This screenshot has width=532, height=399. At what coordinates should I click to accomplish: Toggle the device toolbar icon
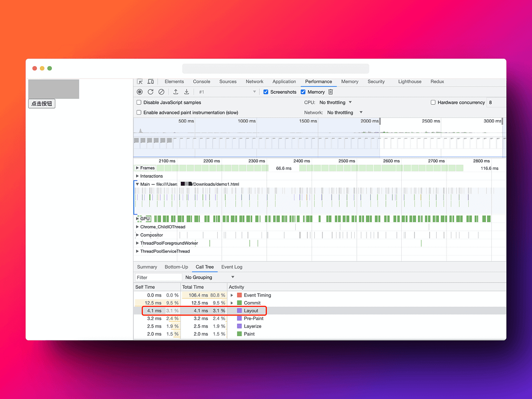(x=150, y=82)
